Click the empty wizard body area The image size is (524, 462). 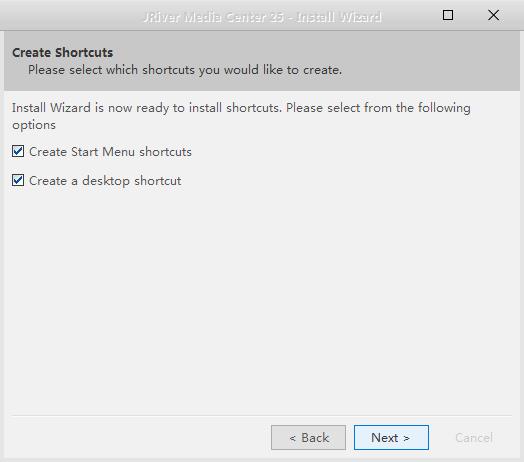tap(262, 301)
